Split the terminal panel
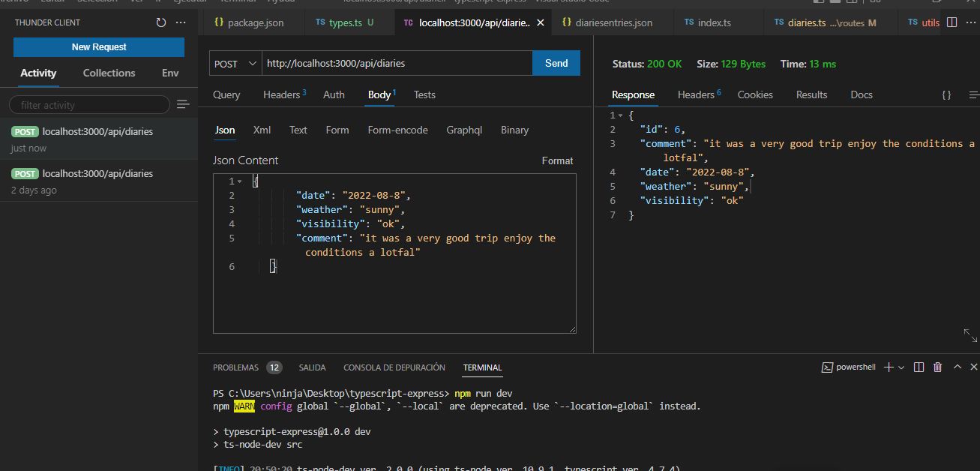980x471 pixels. pos(919,367)
